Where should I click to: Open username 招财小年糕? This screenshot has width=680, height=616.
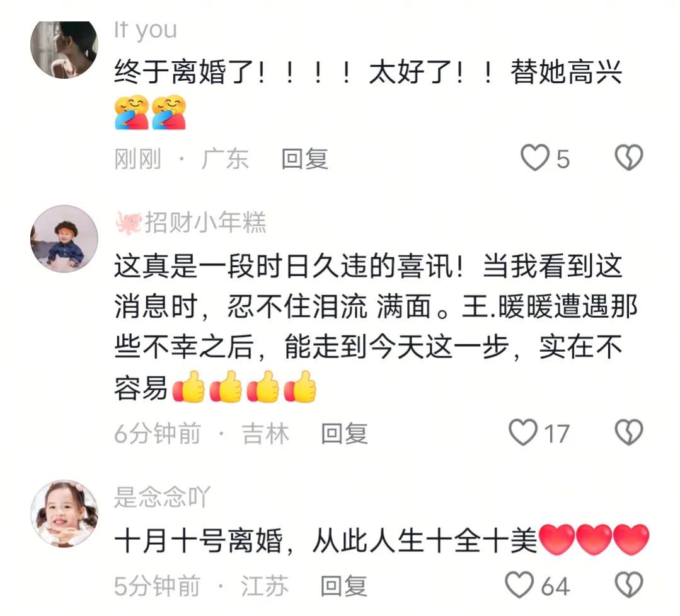click(205, 223)
